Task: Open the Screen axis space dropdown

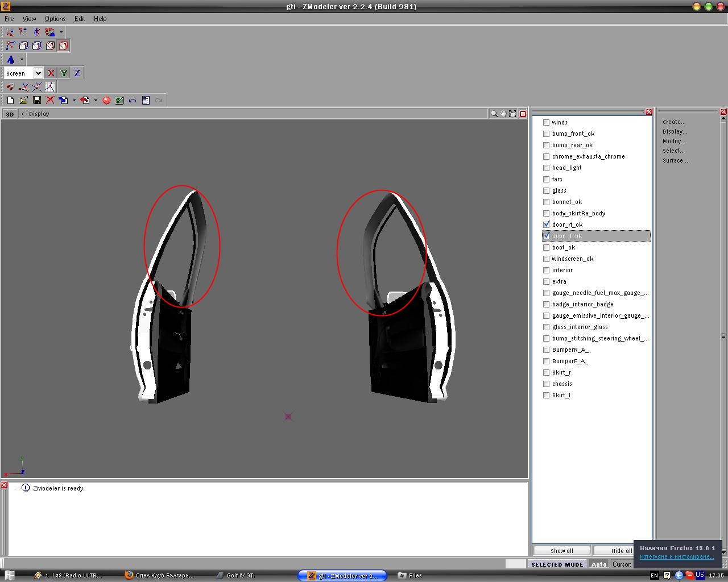Action: (38, 73)
